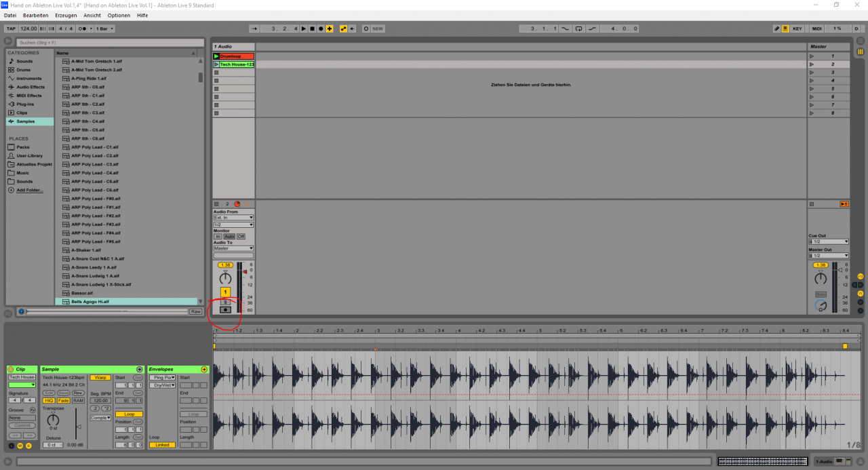Launch master scene 1

click(x=812, y=56)
